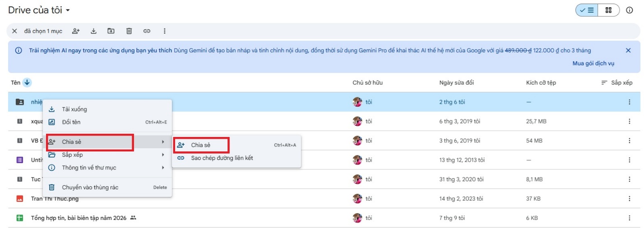Select Tổng hợp tin, bài biên tập năm 2026
The width and height of the screenshot is (644, 228).
(x=79, y=218)
